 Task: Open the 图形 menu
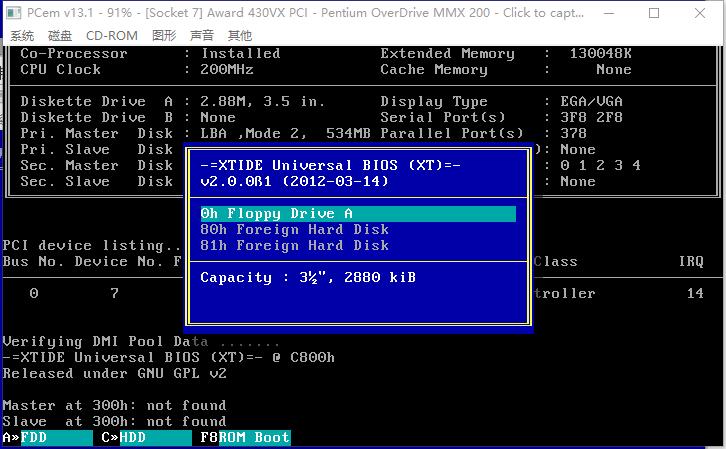pos(164,36)
